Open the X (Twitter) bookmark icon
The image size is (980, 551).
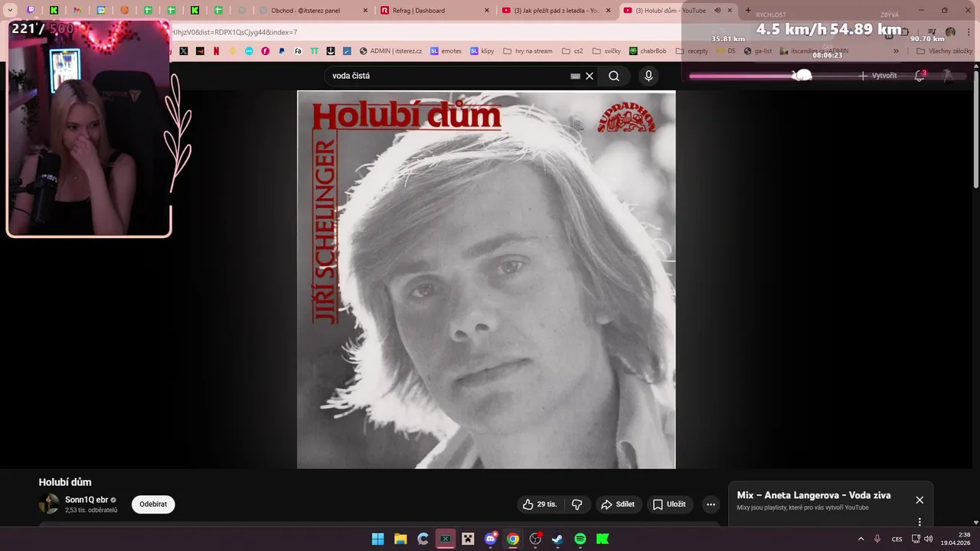click(184, 51)
